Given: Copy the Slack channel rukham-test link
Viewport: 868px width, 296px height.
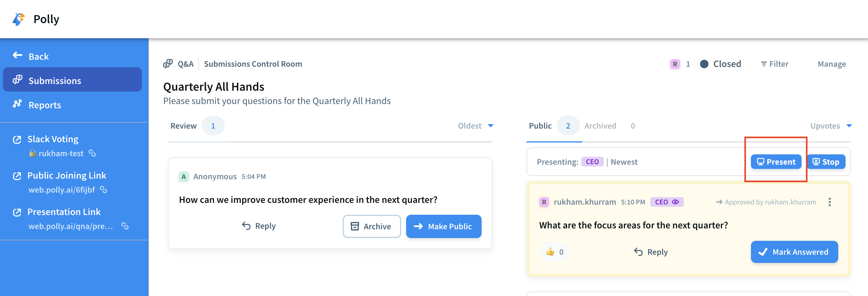Looking at the screenshot, I should click(92, 153).
